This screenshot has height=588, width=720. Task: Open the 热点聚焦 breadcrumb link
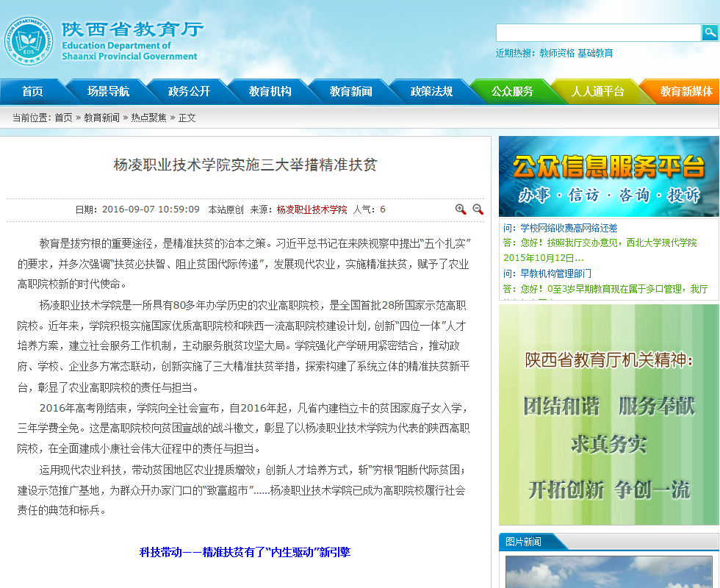[149, 118]
